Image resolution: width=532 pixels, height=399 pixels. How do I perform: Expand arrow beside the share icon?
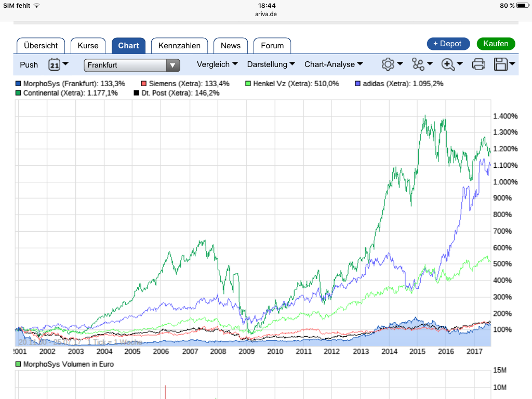coord(430,63)
